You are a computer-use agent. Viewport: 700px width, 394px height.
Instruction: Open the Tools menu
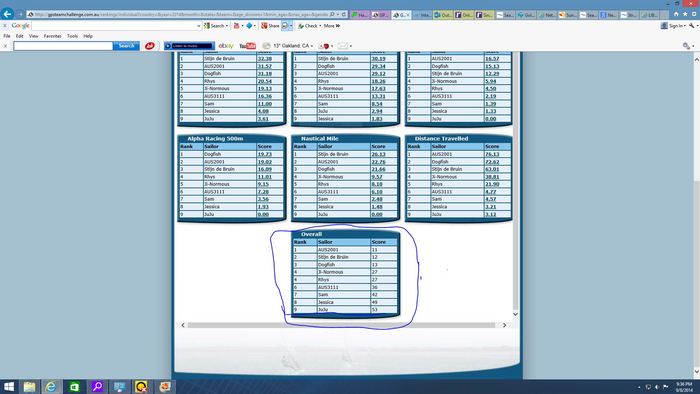72,36
